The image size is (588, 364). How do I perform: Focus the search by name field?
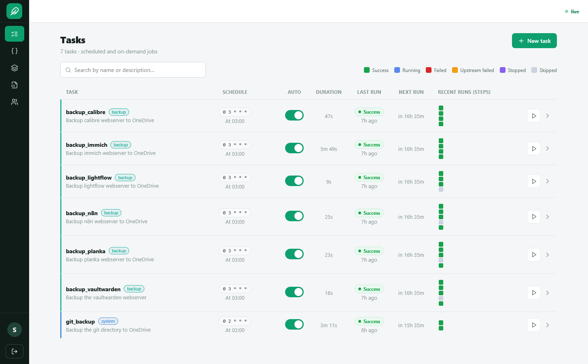133,70
